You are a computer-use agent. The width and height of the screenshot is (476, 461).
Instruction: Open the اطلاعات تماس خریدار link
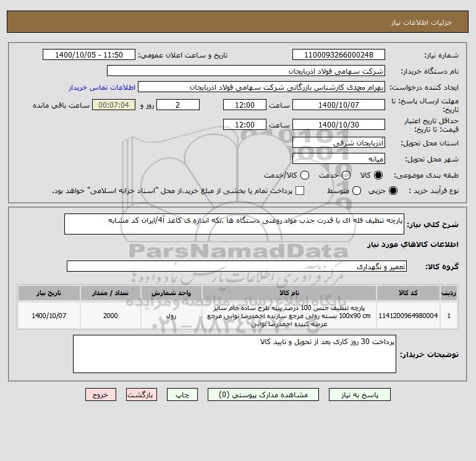(x=102, y=87)
